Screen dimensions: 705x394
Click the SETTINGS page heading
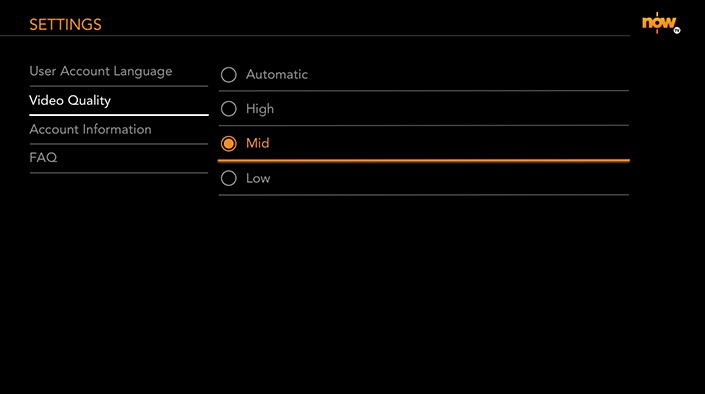pyautogui.click(x=65, y=24)
